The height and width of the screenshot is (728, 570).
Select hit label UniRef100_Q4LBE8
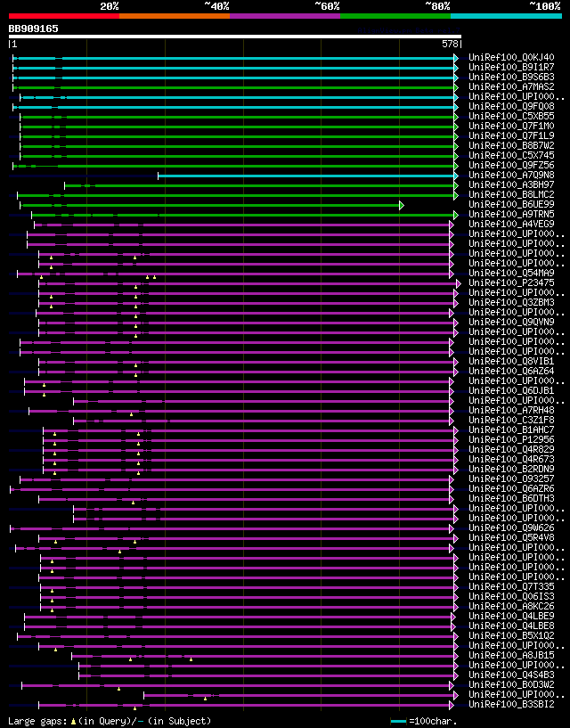511,626
